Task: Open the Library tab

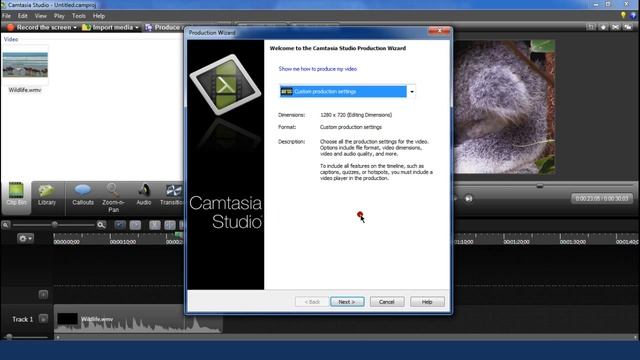Action: [x=47, y=194]
